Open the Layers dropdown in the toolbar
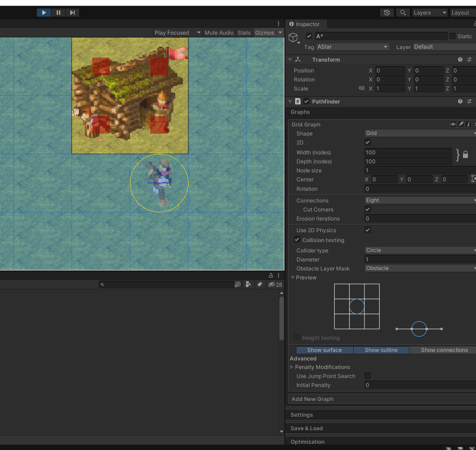476x450 pixels. point(430,13)
